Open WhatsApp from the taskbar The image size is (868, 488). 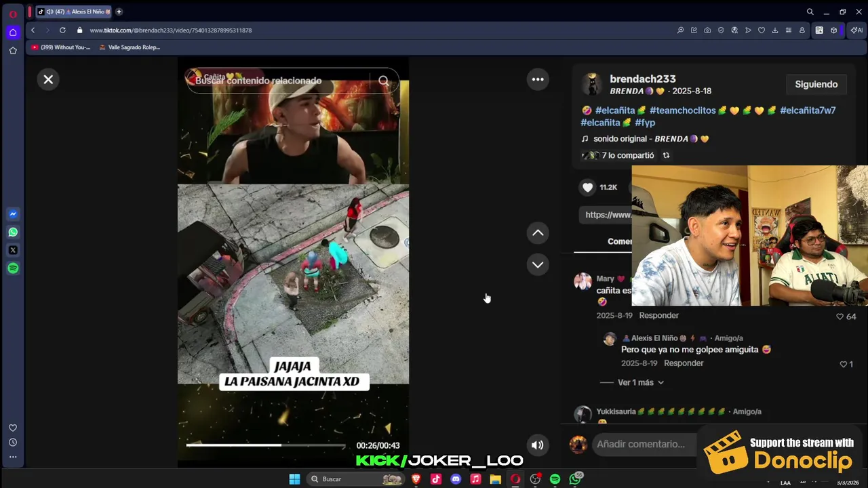coord(575,479)
